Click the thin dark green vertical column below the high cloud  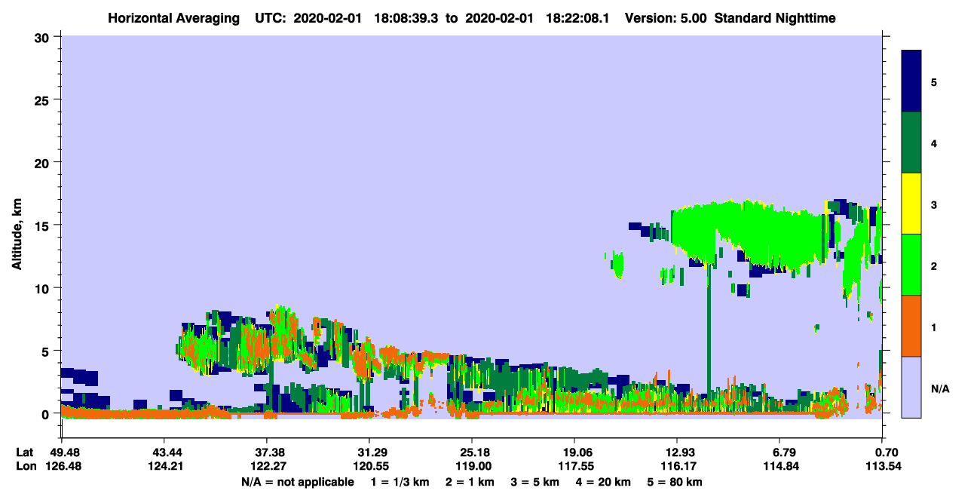[709, 328]
